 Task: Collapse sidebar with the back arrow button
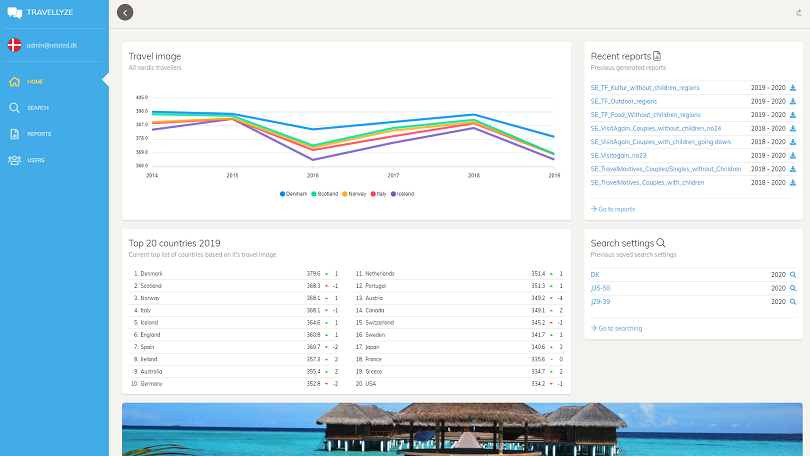tap(125, 12)
